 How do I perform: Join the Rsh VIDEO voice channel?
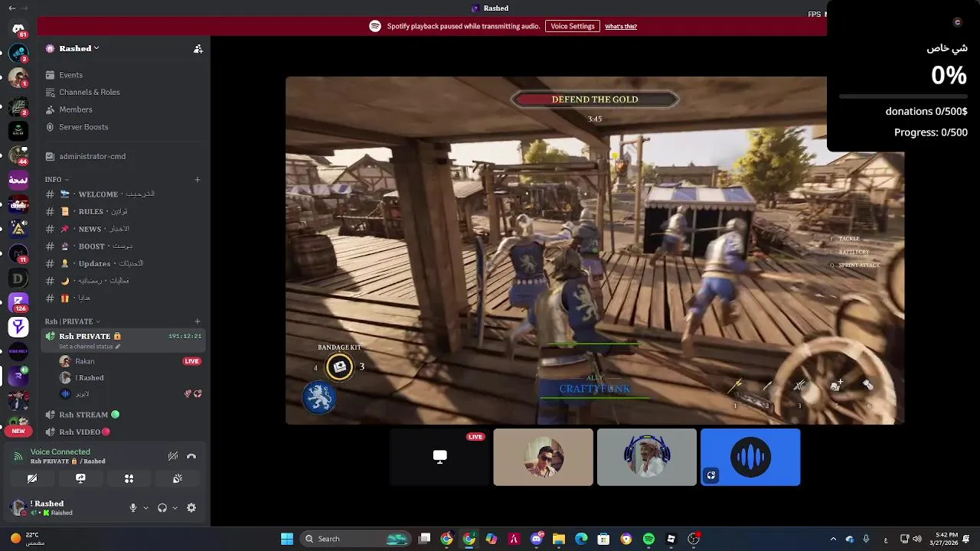pyautogui.click(x=124, y=432)
